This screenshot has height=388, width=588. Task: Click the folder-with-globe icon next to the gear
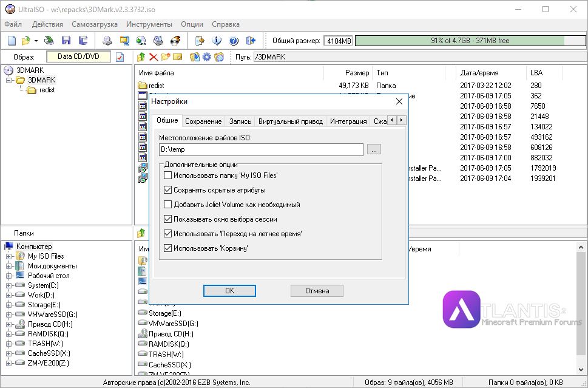point(219,57)
